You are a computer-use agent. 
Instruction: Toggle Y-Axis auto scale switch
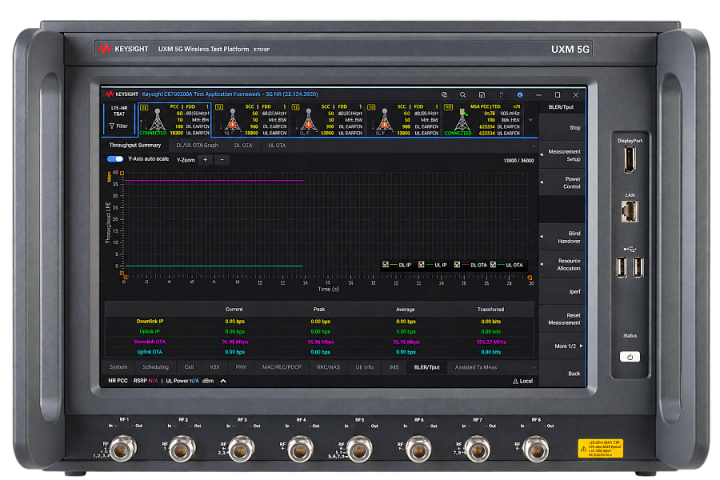(x=115, y=159)
